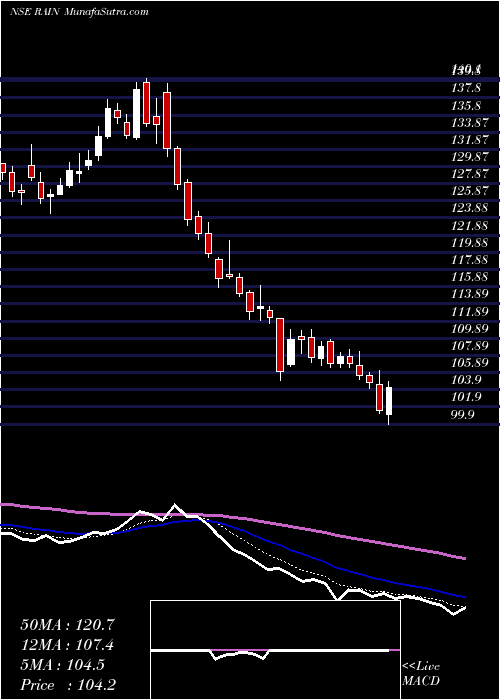The image size is (500, 700).
Task: Select the 137.8 price label
Action: 466,88
